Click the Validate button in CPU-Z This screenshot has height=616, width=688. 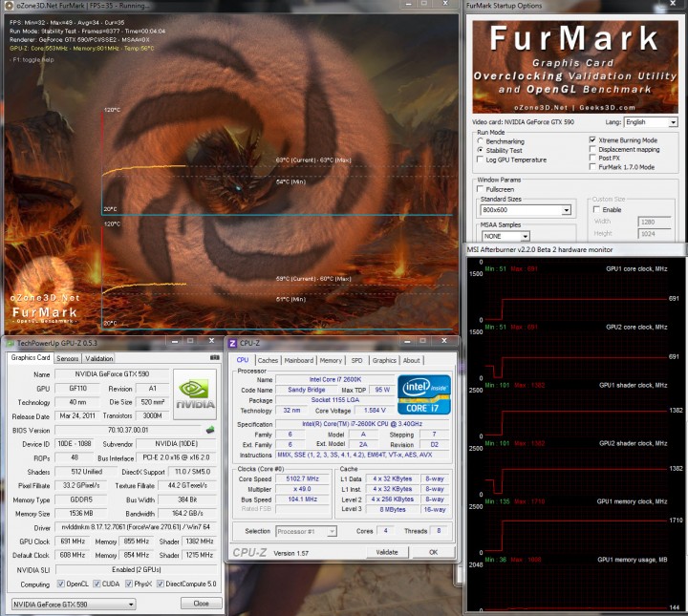click(x=387, y=552)
